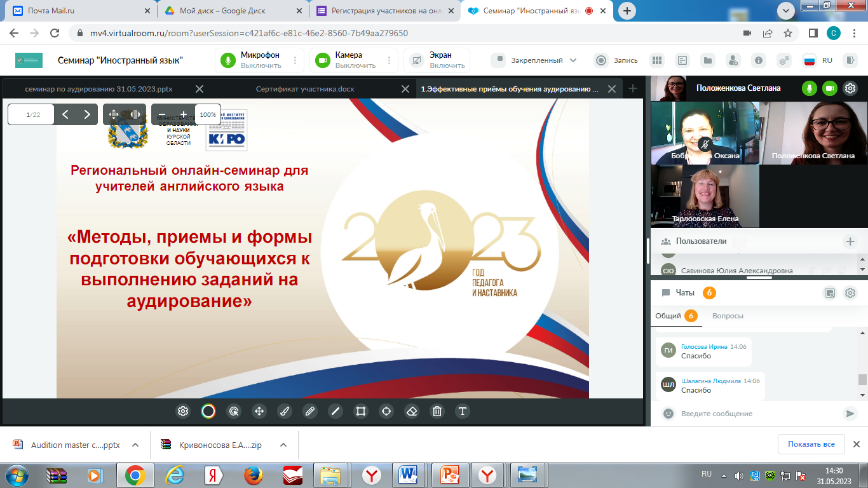Open the room info icon
Viewport: 868px width, 488px height.
pyautogui.click(x=759, y=60)
